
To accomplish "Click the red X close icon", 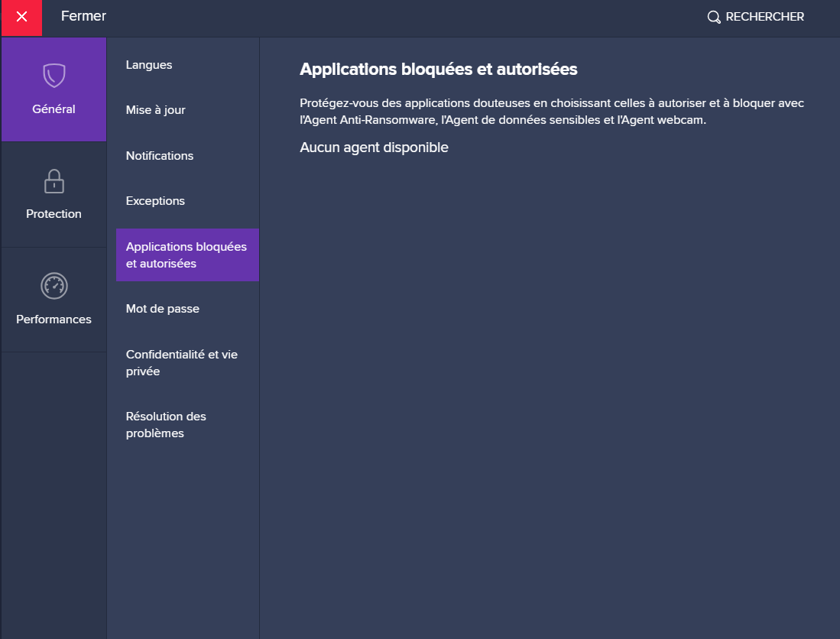I will [21, 17].
